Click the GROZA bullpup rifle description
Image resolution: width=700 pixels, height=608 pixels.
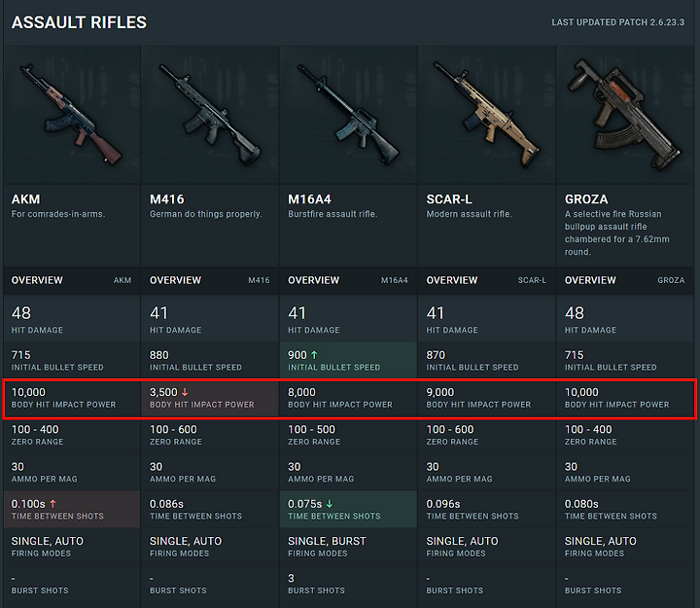[617, 232]
